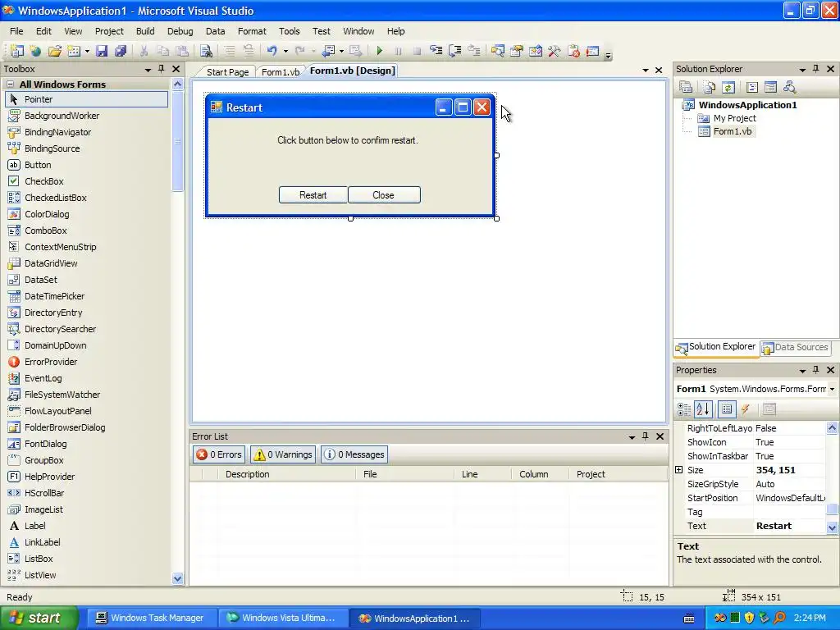Save the current file with floppy icon
Viewport: 840px width, 630px height.
click(x=101, y=51)
